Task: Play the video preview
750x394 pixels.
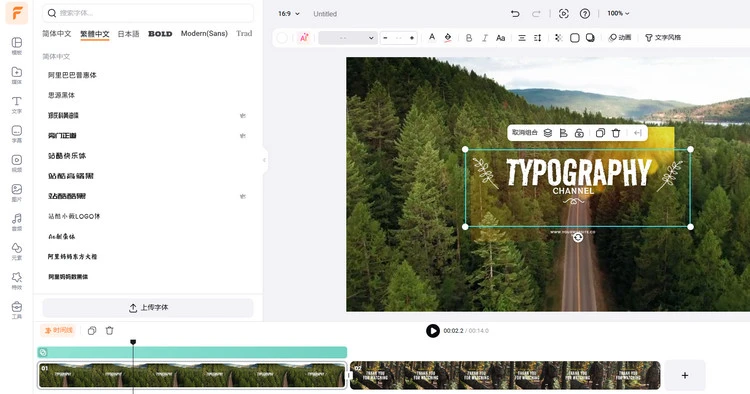Action: coord(433,331)
